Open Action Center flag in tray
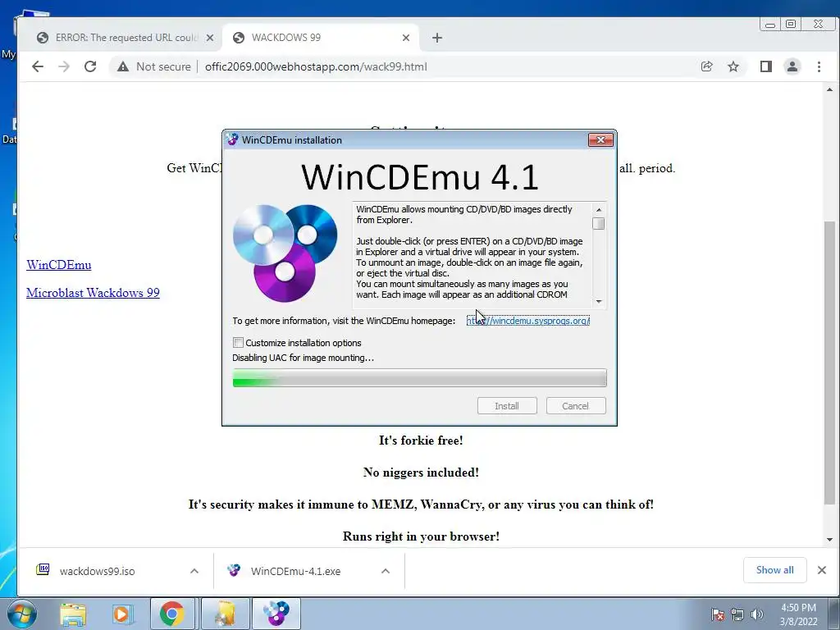 (718, 615)
